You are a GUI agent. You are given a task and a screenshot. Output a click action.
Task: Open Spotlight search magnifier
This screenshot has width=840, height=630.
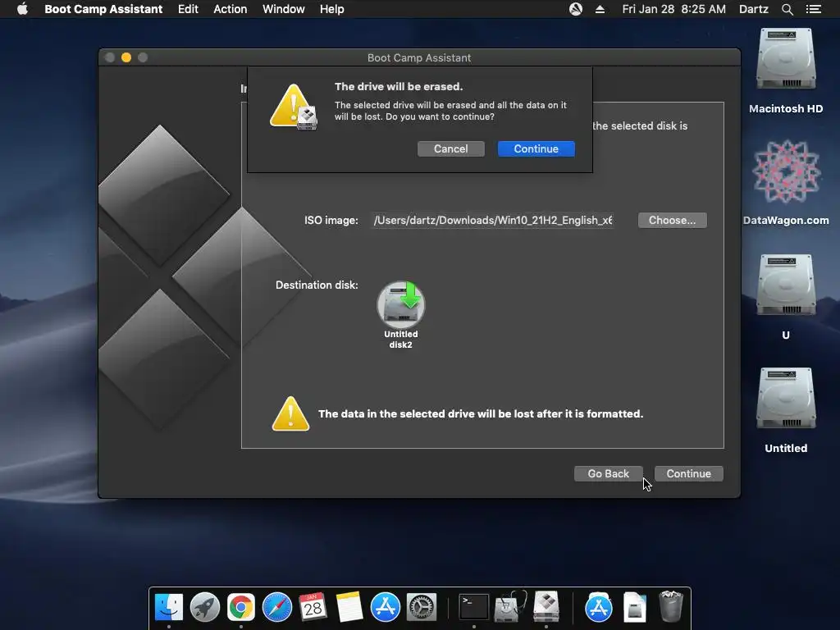(x=787, y=9)
